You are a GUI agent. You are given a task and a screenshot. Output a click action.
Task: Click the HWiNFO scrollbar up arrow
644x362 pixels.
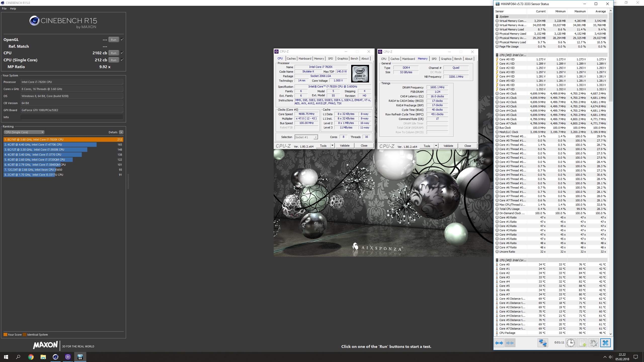pos(611,11)
